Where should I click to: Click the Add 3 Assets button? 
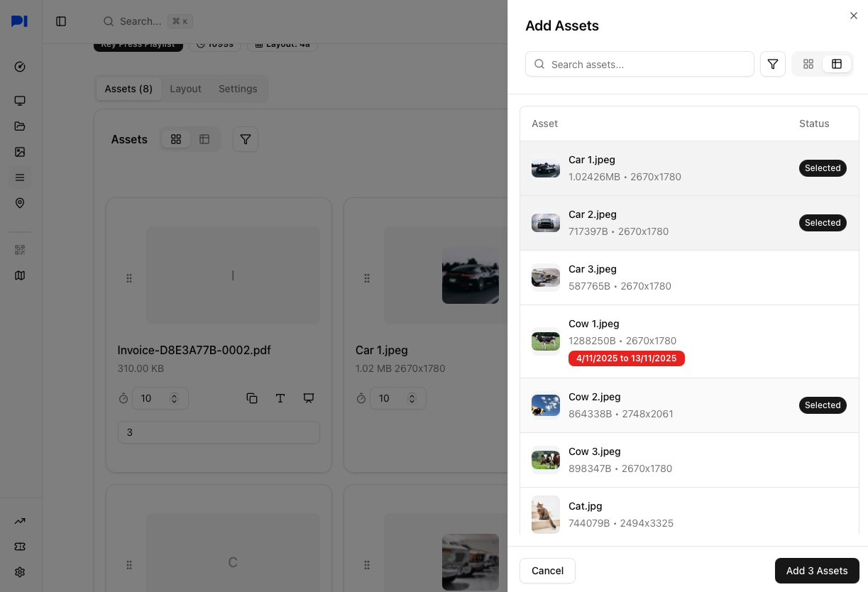point(816,571)
